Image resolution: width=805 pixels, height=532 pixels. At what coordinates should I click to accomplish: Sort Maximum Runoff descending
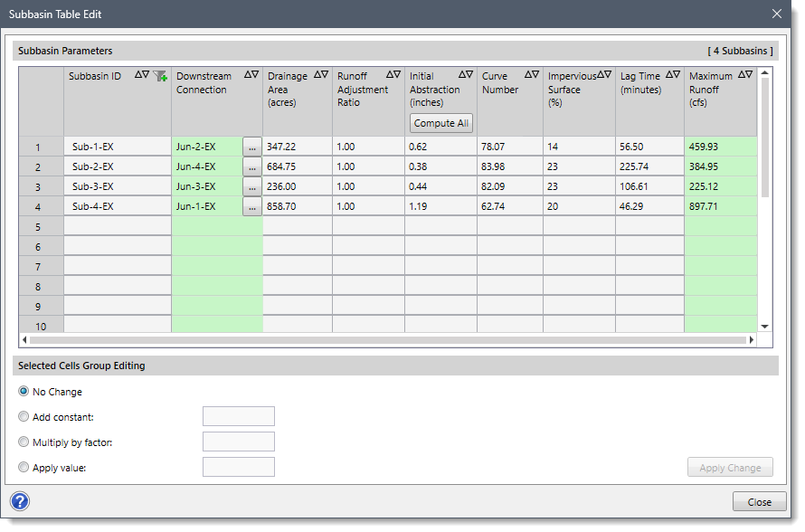747,76
